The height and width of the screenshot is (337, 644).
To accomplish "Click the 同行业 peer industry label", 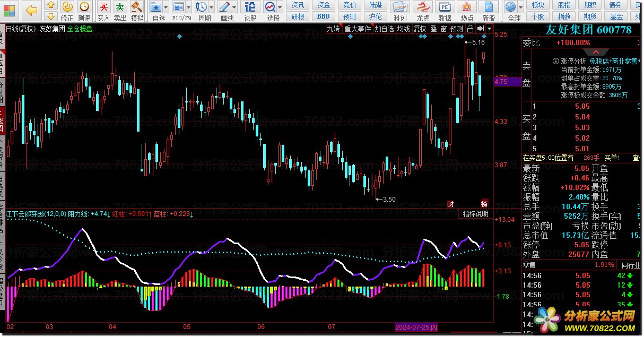I will pyautogui.click(x=631, y=264).
